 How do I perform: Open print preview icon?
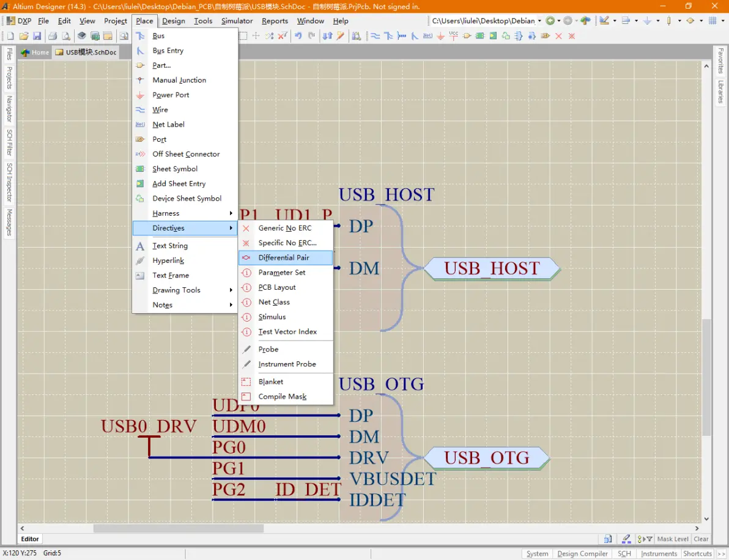66,36
